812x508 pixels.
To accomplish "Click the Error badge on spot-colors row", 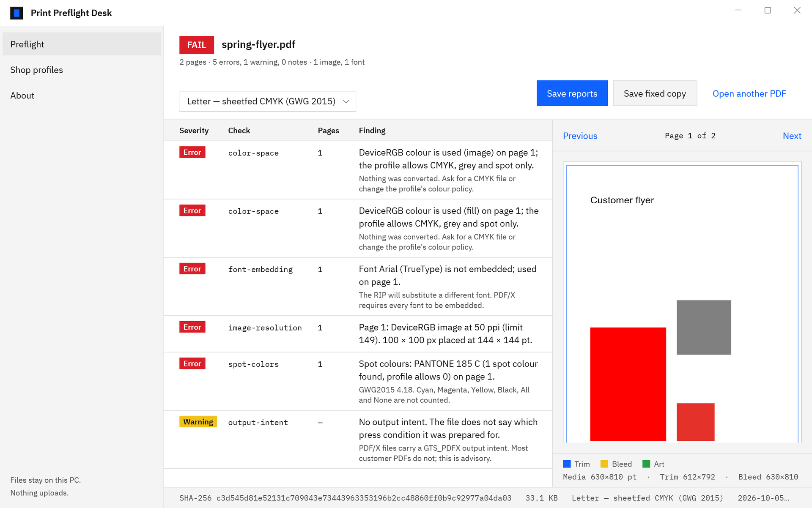I will pos(192,363).
